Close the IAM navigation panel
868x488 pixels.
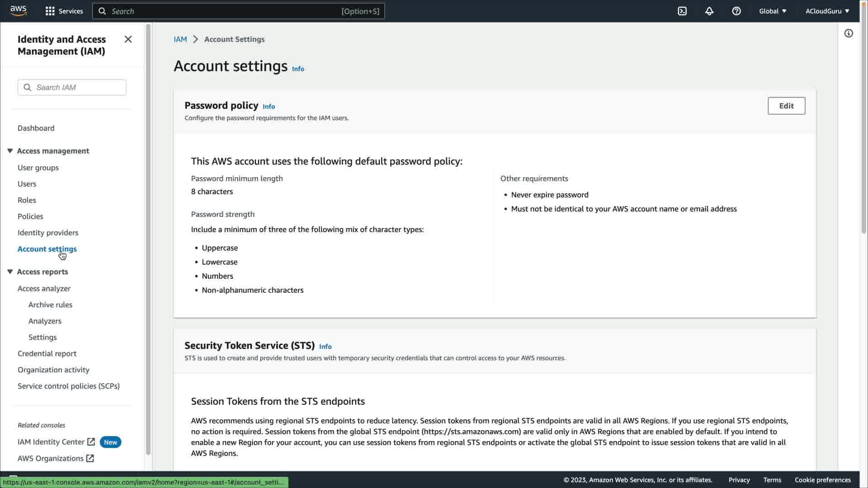(x=128, y=39)
